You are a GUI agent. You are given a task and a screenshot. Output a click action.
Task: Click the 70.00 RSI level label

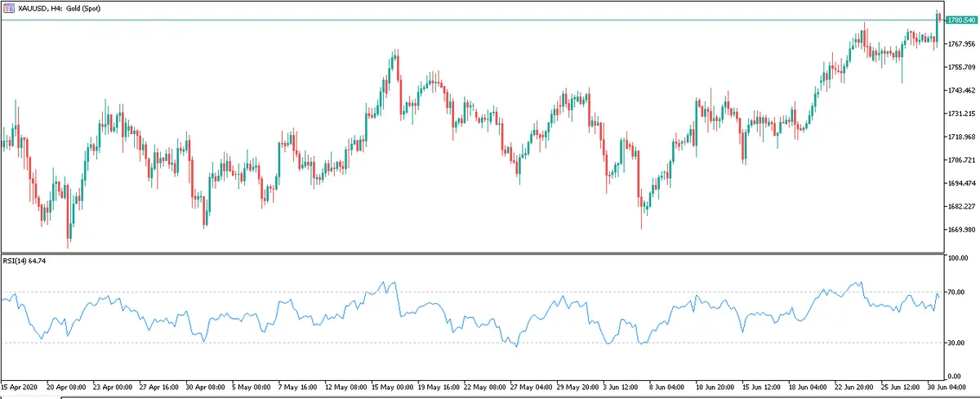click(956, 292)
